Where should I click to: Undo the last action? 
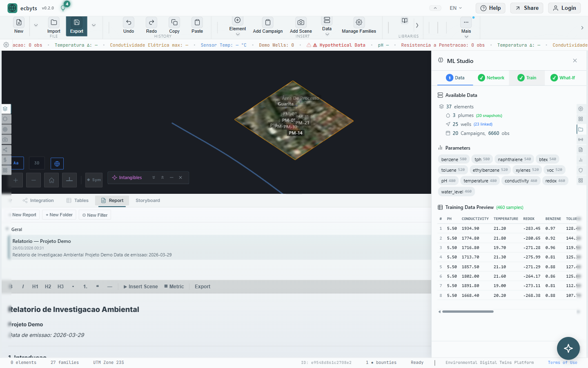pos(129,25)
